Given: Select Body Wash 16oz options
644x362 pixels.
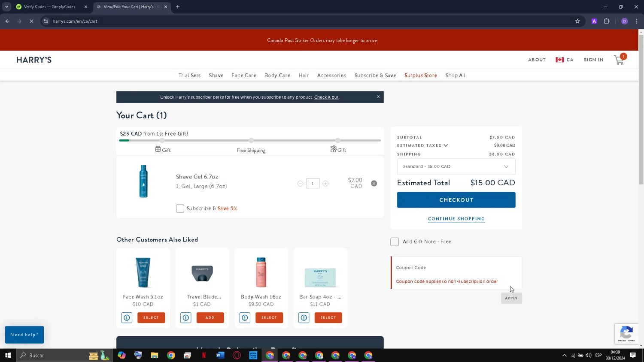Looking at the screenshot, I should [x=269, y=318].
